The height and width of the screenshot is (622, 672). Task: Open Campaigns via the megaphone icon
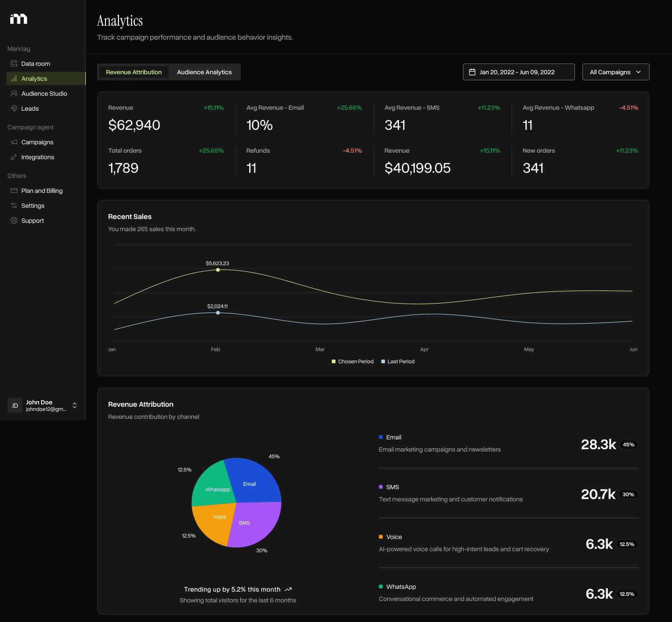tap(14, 142)
